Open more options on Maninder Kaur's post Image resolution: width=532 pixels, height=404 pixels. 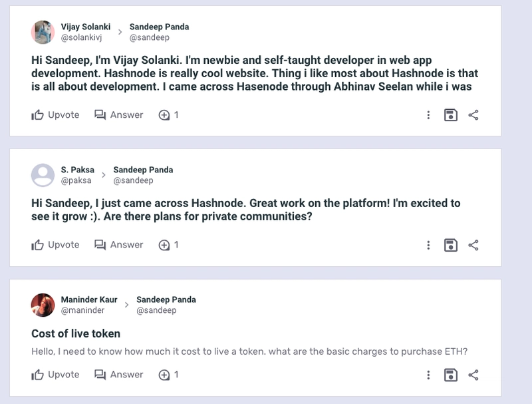click(428, 375)
